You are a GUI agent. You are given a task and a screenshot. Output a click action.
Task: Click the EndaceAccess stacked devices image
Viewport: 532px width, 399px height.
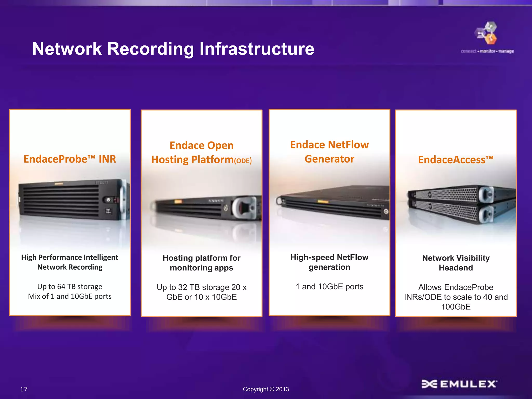click(x=461, y=204)
